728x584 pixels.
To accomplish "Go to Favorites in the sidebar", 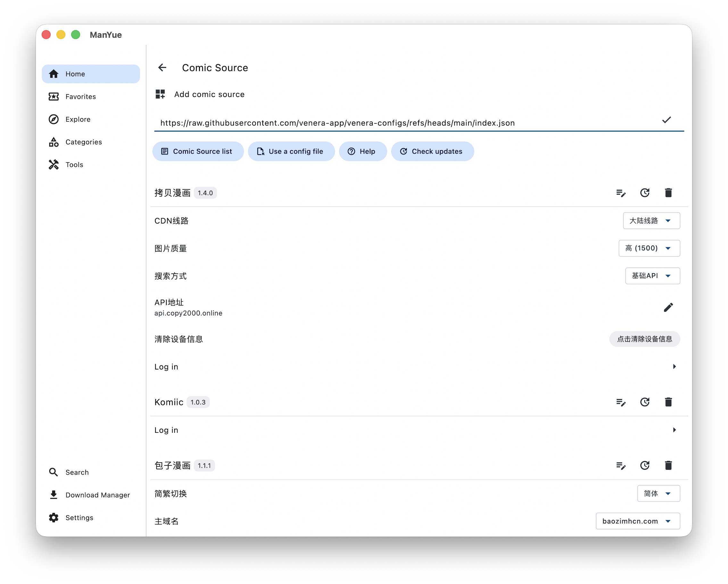I will tap(80, 97).
